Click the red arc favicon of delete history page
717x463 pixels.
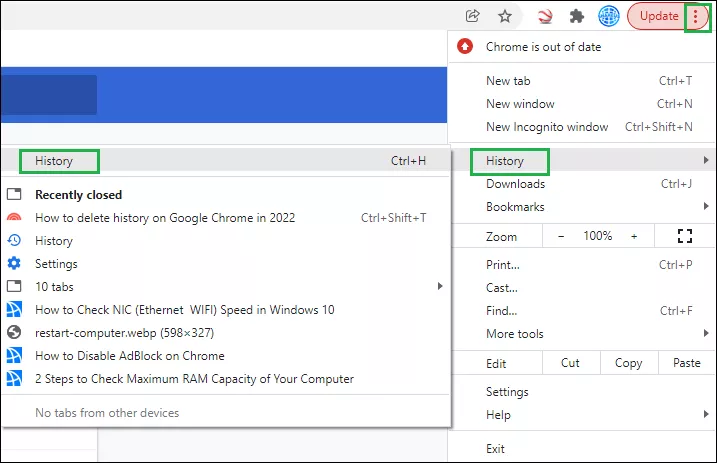coord(14,217)
